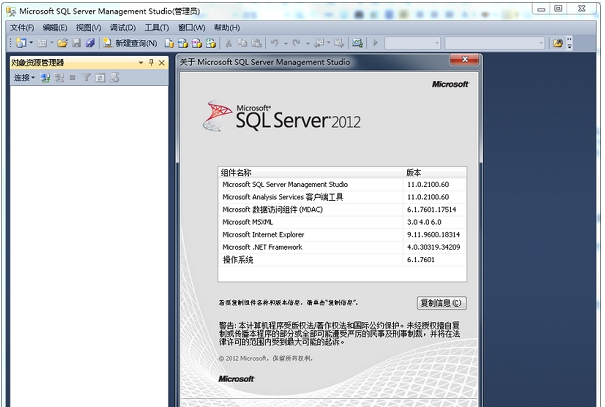This screenshot has width=605, height=407.
Task: Click the Analysis Services XMLA Query icon
Action: (211, 43)
